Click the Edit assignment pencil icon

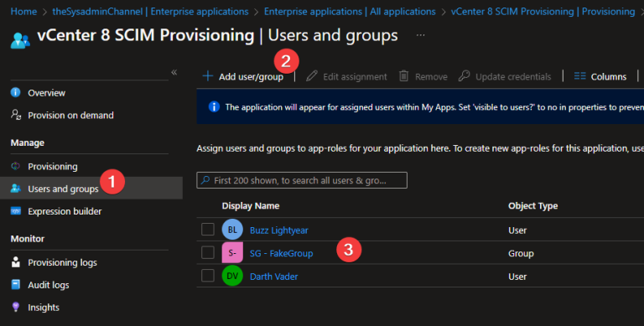(312, 76)
